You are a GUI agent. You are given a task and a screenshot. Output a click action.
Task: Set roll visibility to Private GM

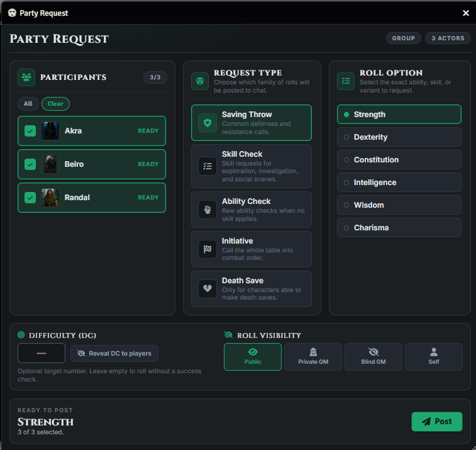pyautogui.click(x=313, y=357)
